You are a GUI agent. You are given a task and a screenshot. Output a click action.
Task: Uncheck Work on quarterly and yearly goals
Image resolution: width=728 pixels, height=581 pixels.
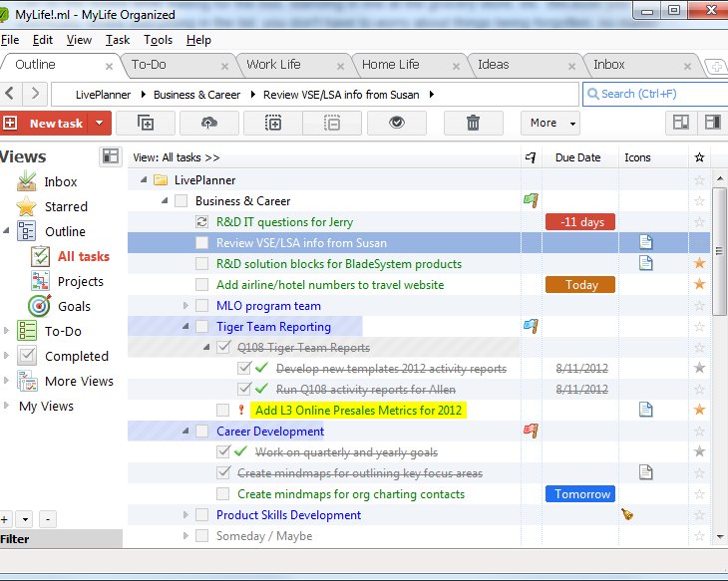[x=223, y=451]
